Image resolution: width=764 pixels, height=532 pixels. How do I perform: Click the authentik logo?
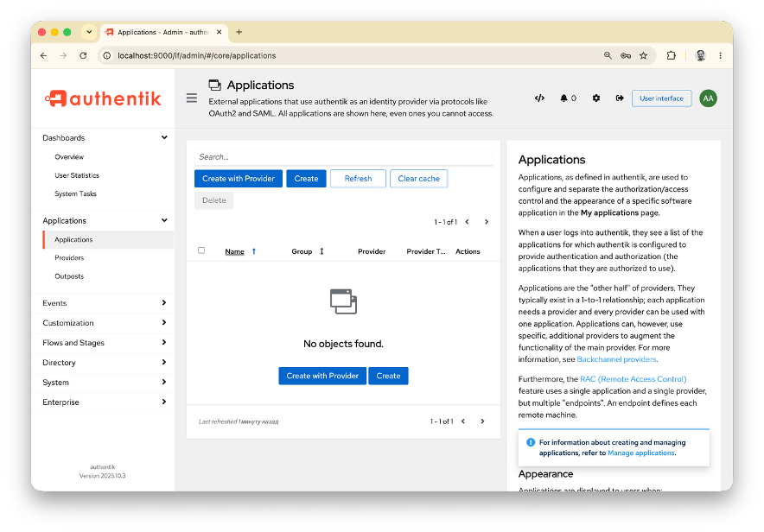[103, 98]
